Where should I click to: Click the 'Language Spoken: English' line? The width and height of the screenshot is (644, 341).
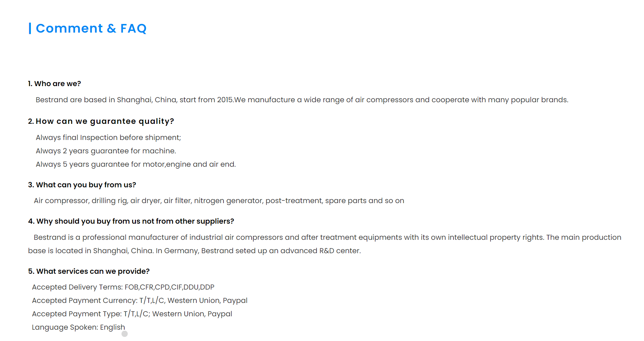(79, 327)
